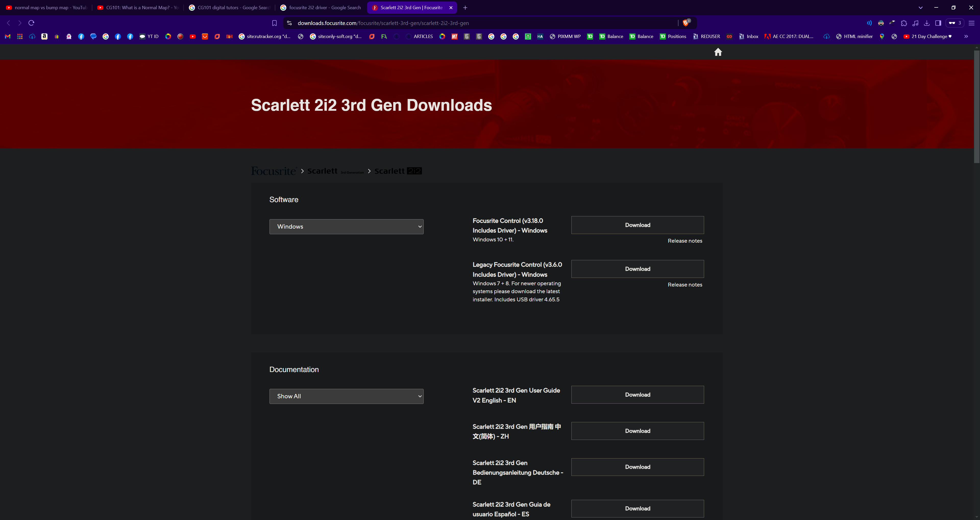Open the 21 Day Challenge bookmark
Image resolution: width=980 pixels, height=520 pixels.
point(927,36)
